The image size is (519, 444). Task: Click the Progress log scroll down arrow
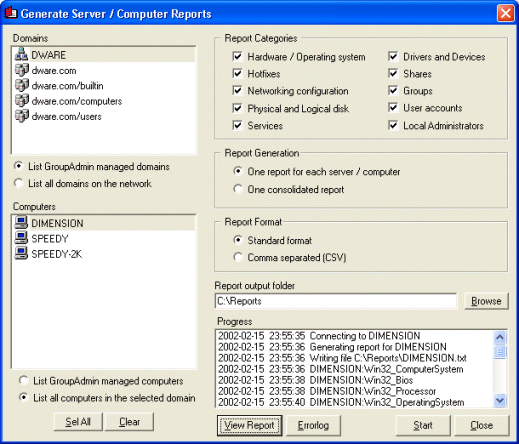(500, 400)
